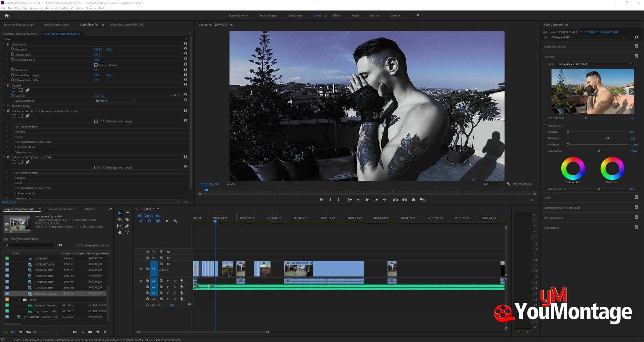Toggle Creativo section checkbox in Lumetri
Screen dimensions: 644x342
[636, 56]
